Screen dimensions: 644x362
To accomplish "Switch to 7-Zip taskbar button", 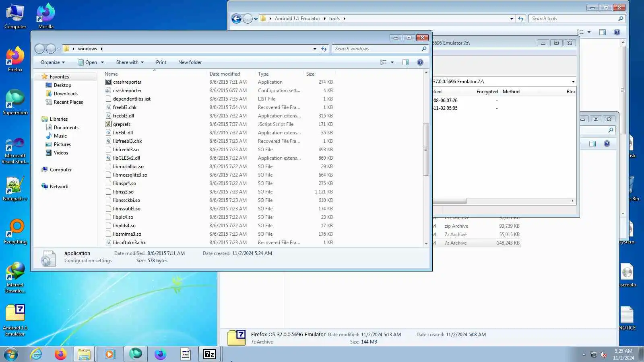I will coord(209,354).
